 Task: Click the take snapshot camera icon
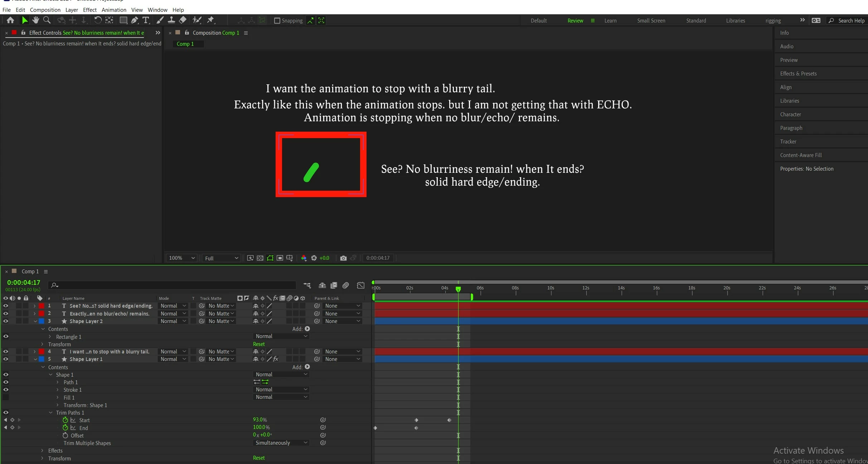tap(343, 258)
